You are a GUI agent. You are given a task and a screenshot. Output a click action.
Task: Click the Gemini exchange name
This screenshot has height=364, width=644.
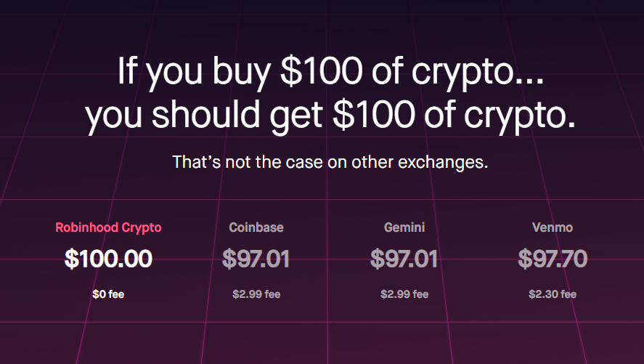[x=404, y=227]
